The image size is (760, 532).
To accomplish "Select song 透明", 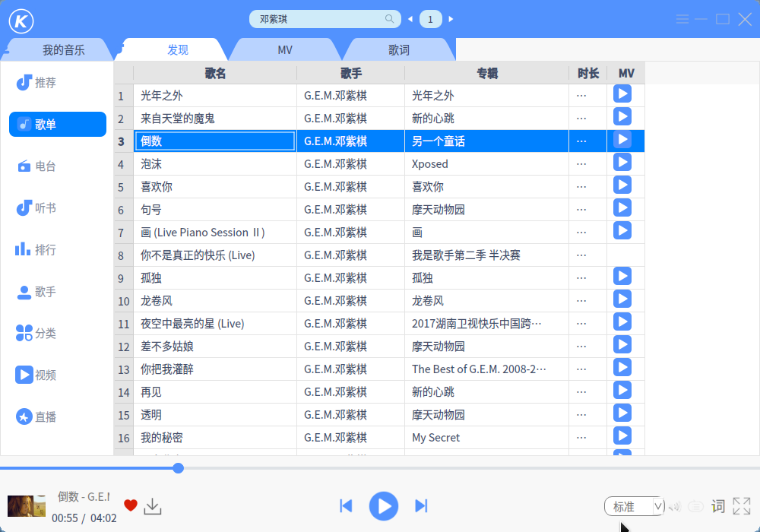I will [x=215, y=415].
